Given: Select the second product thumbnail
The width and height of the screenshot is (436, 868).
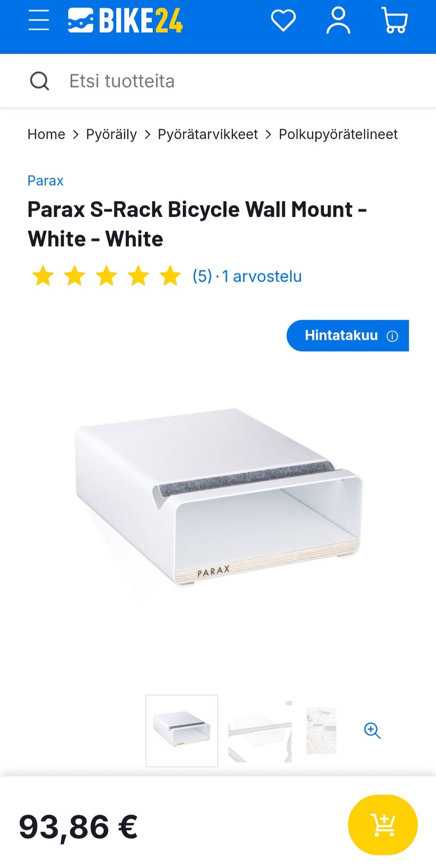Looking at the screenshot, I should point(260,731).
